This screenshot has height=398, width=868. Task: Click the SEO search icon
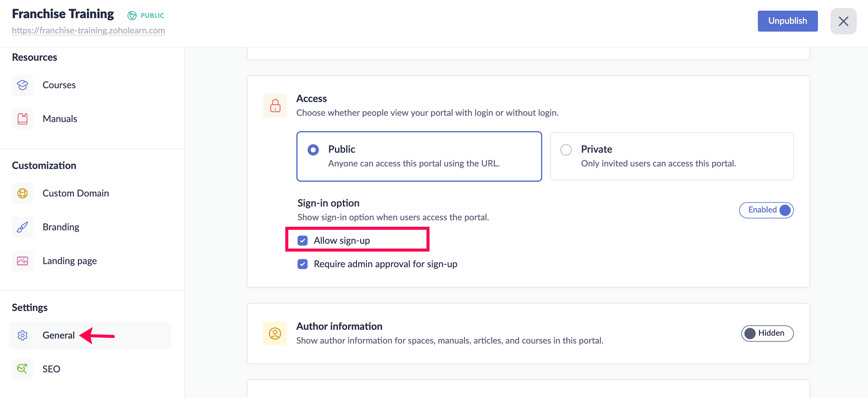(x=23, y=369)
